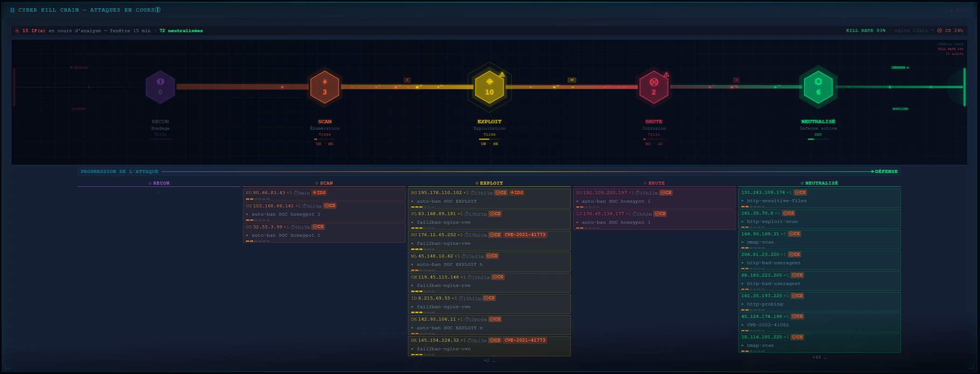Click progress bar under NEUTRALISÉ DEF label
The height and width of the screenshot is (374, 980).
(818, 139)
